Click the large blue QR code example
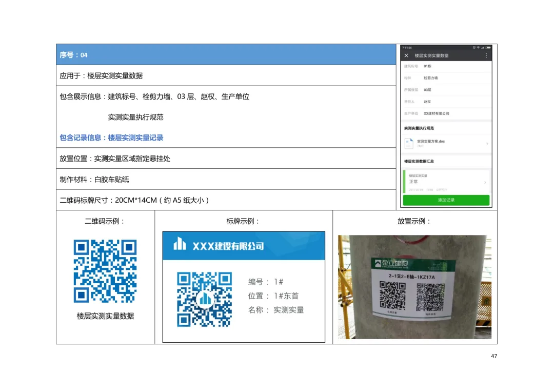The width and height of the screenshot is (554, 392). (x=105, y=271)
